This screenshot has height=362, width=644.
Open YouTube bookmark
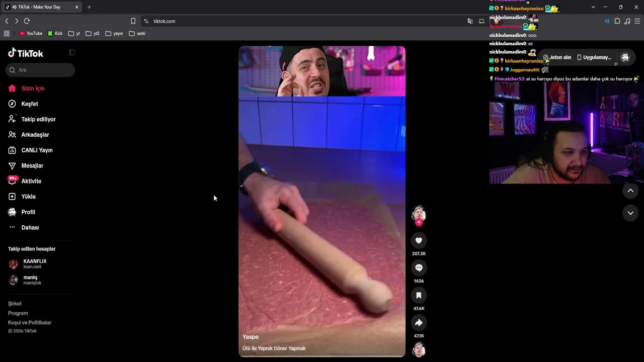pos(31,34)
